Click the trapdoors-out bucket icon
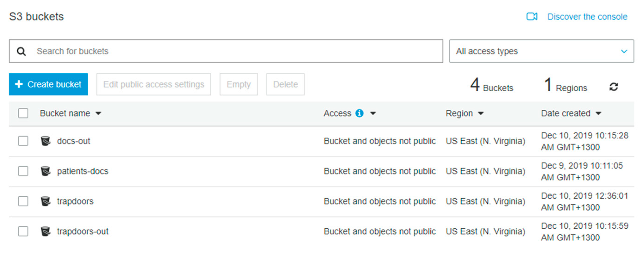The image size is (644, 253). pyautogui.click(x=46, y=231)
